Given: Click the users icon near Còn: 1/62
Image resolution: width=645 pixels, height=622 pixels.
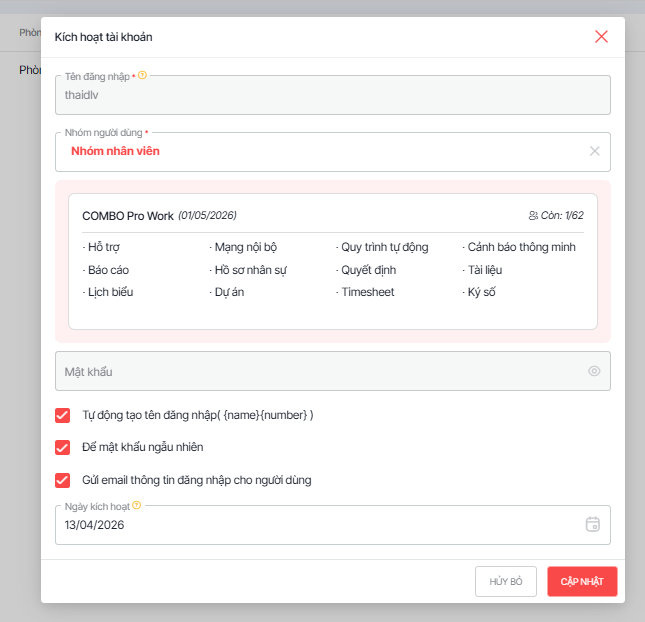Looking at the screenshot, I should pos(533,215).
